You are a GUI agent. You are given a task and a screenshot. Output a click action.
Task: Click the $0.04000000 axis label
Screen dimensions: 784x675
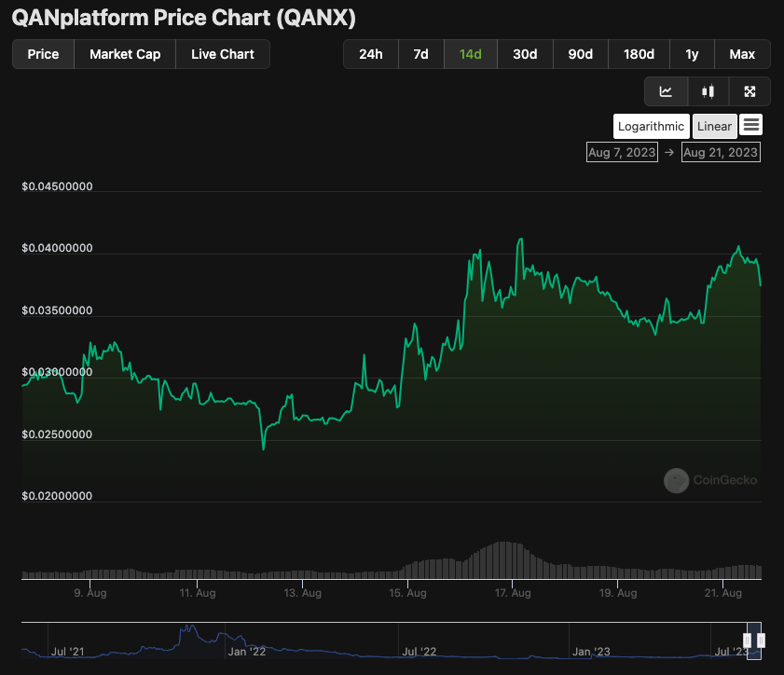(57, 248)
